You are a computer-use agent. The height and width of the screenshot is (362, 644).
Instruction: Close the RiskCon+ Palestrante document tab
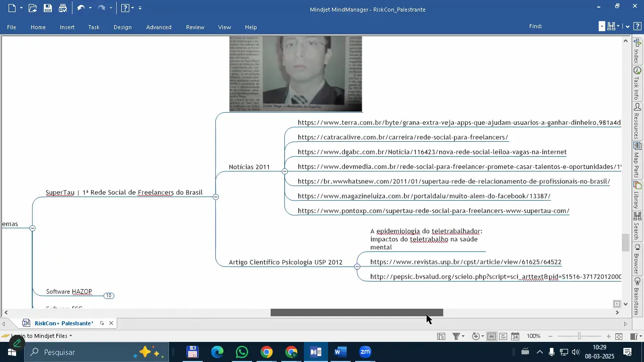[x=111, y=323]
